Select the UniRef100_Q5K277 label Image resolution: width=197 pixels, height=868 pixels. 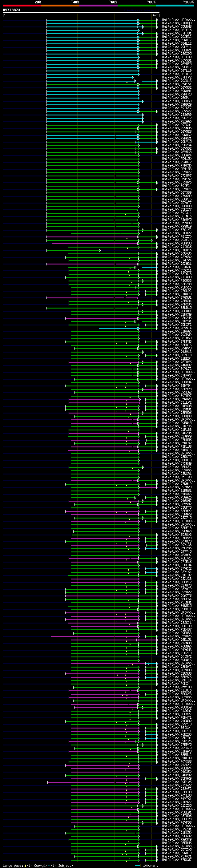(177, 210)
